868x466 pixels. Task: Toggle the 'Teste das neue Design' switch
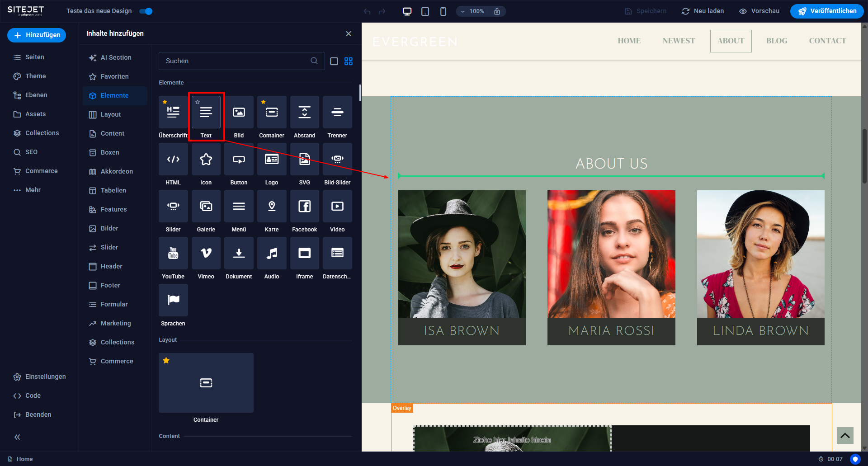[x=146, y=11]
